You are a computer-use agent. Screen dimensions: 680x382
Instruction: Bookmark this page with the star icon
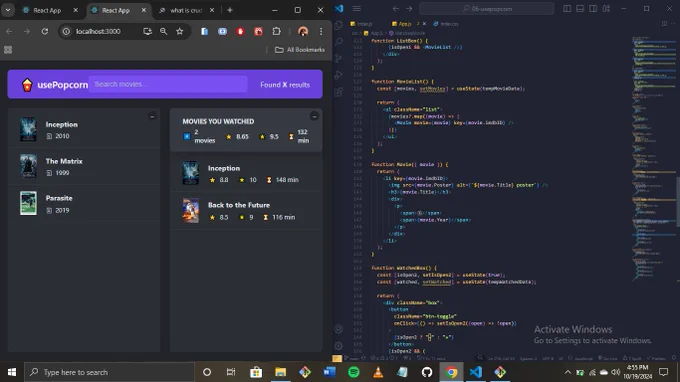pos(180,31)
